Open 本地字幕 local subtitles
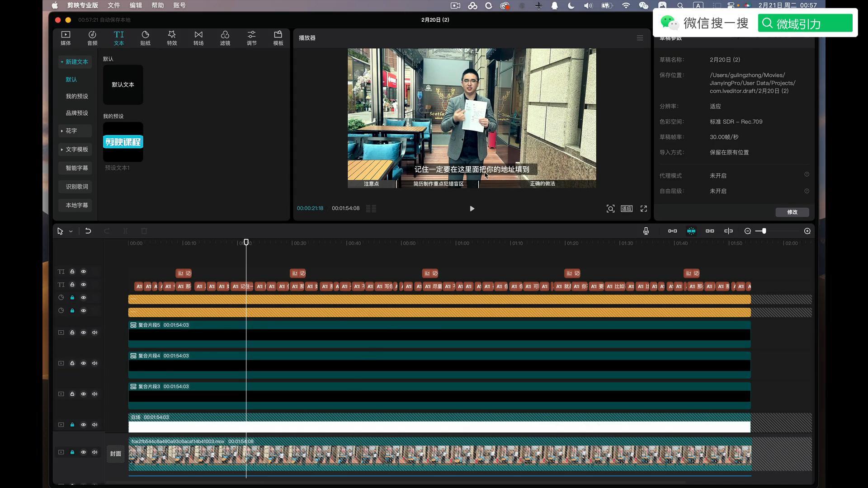 [x=75, y=205]
